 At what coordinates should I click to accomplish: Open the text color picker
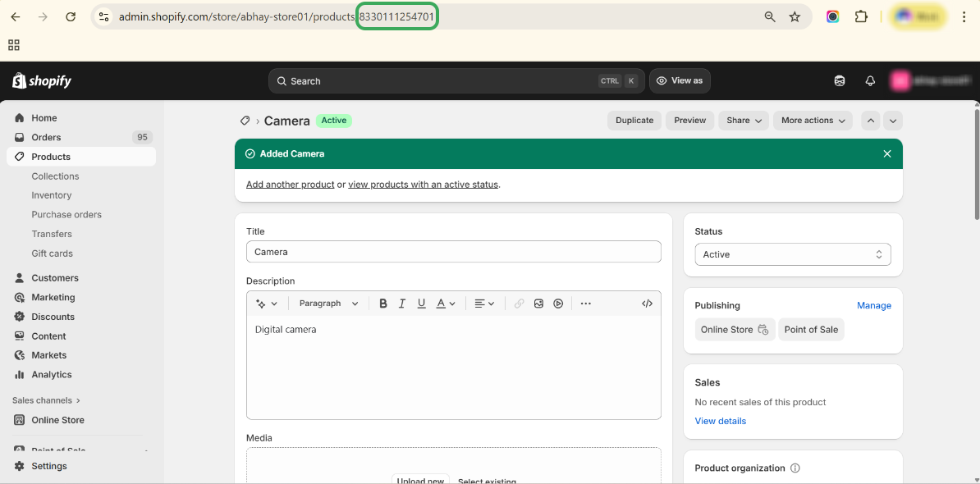pos(445,304)
